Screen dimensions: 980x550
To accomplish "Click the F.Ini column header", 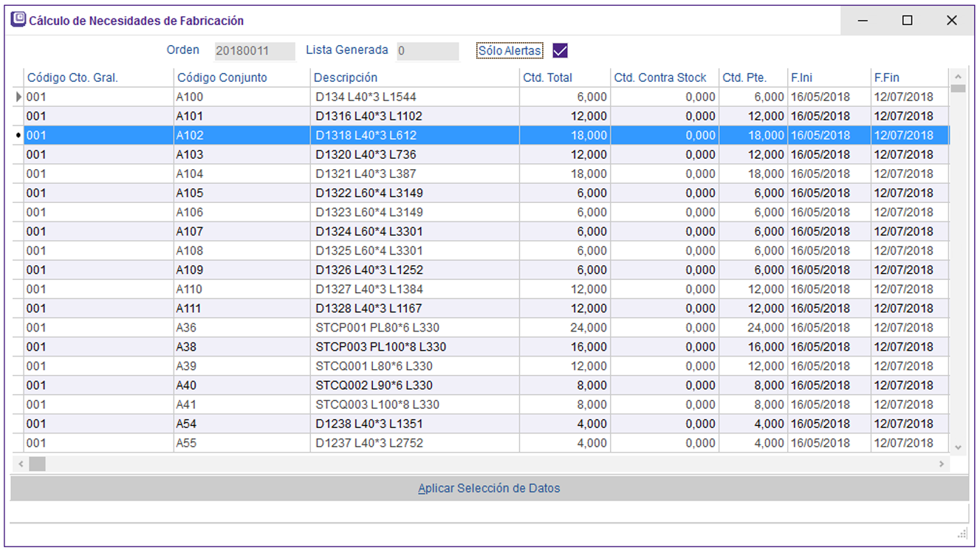I will tap(801, 78).
